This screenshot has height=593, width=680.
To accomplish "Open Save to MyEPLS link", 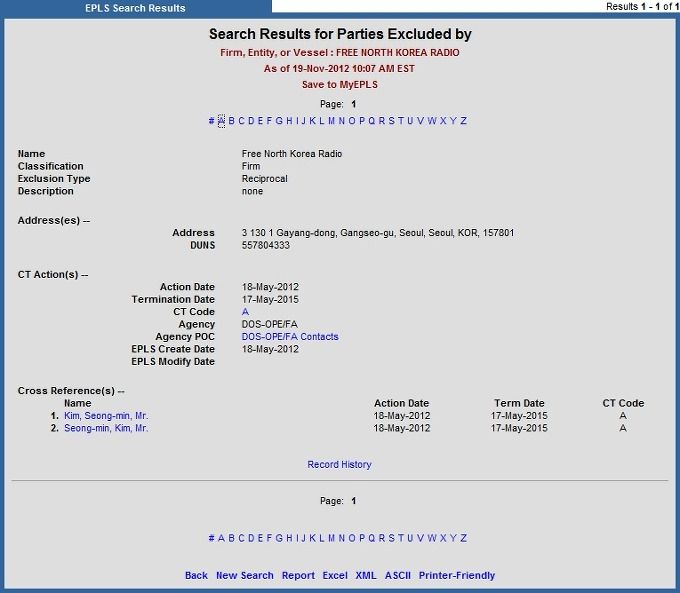I will [x=340, y=85].
